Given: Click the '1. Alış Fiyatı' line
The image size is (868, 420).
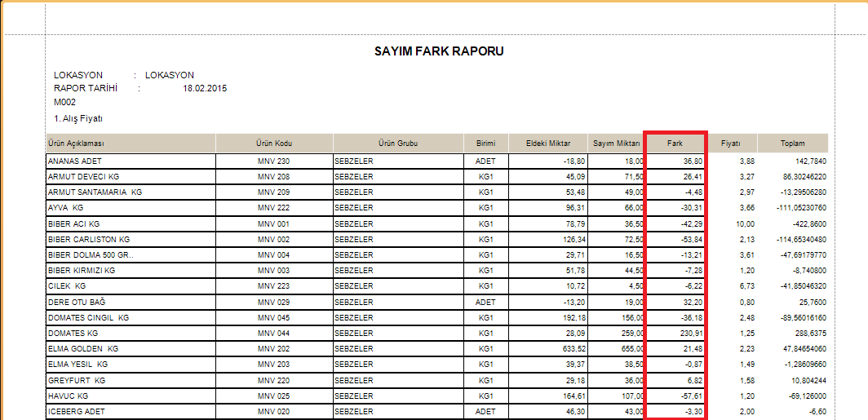Looking at the screenshot, I should click(78, 118).
